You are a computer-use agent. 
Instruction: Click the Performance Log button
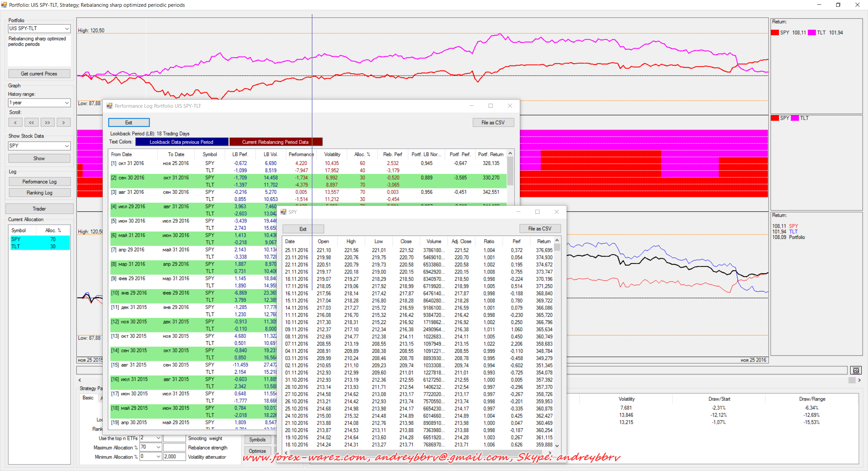[x=39, y=182]
